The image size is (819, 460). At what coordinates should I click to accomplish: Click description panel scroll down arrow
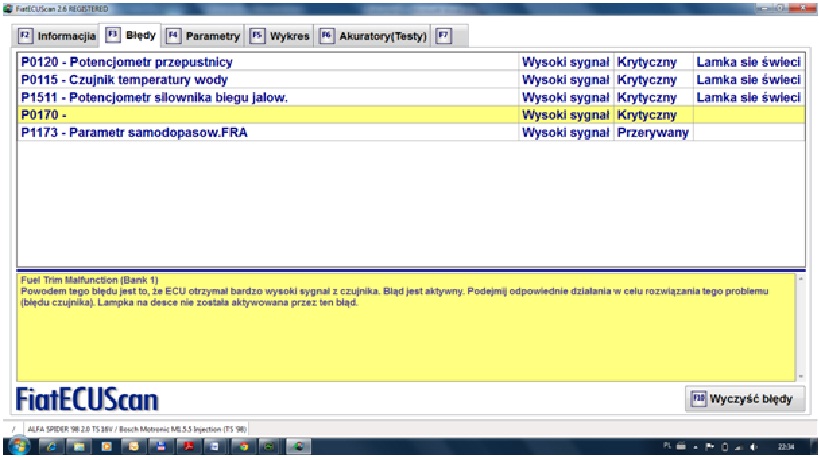click(801, 376)
